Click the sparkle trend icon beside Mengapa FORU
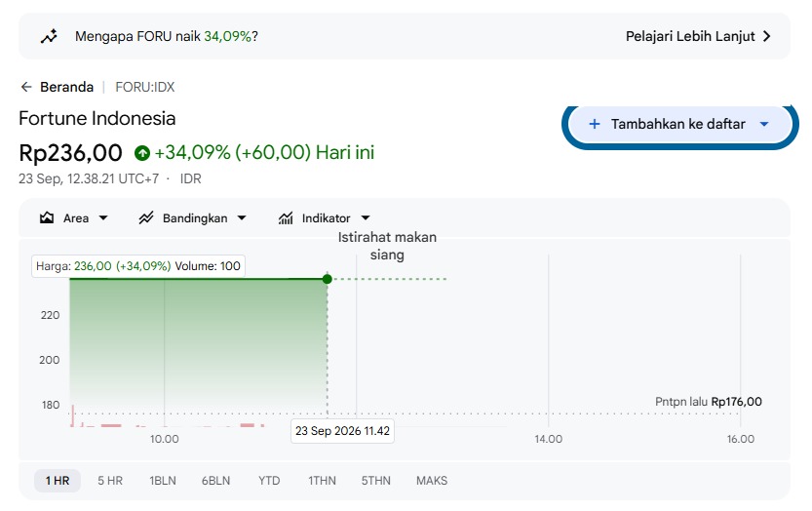Image resolution: width=812 pixels, height=511 pixels. (x=49, y=36)
